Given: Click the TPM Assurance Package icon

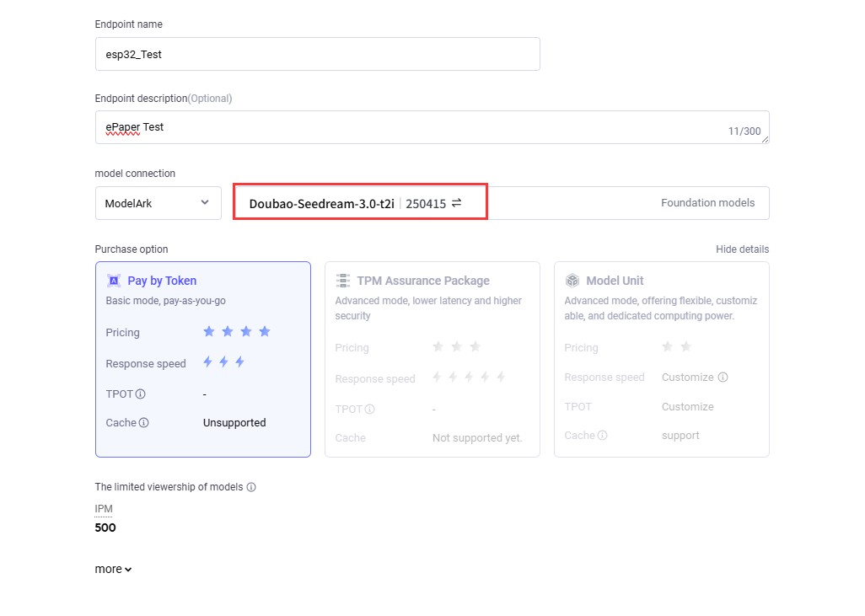Looking at the screenshot, I should pyautogui.click(x=343, y=281).
